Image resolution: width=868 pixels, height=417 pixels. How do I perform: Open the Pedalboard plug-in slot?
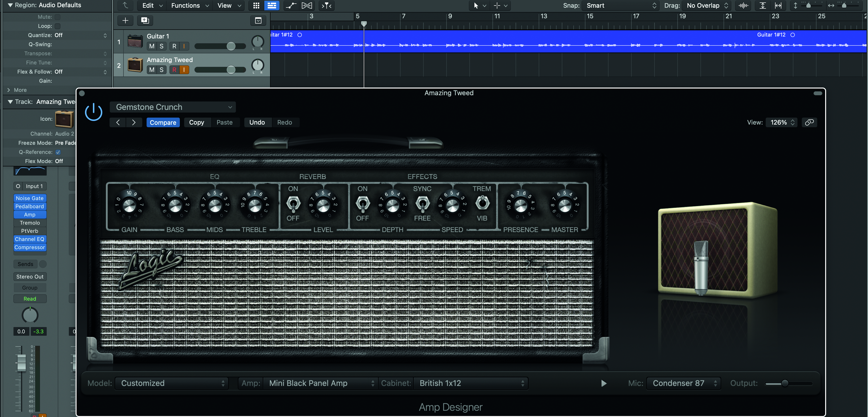point(30,206)
